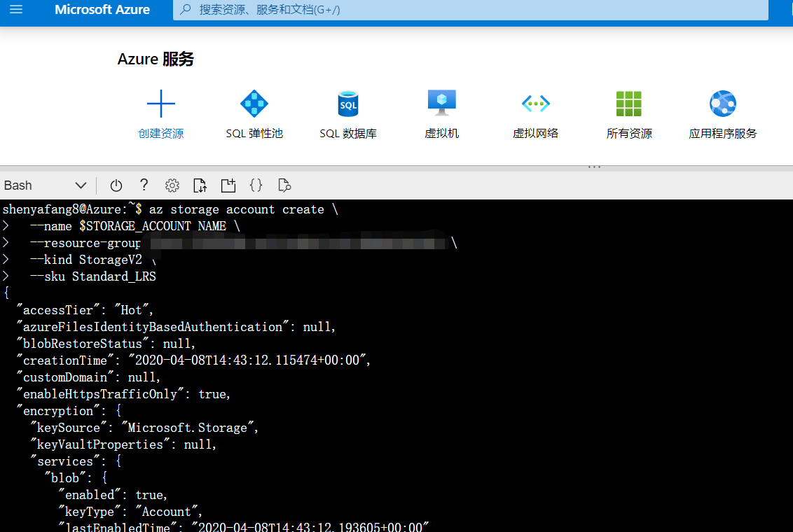Open Cloud Shell settings gear
The height and width of the screenshot is (532, 793).
[x=172, y=185]
